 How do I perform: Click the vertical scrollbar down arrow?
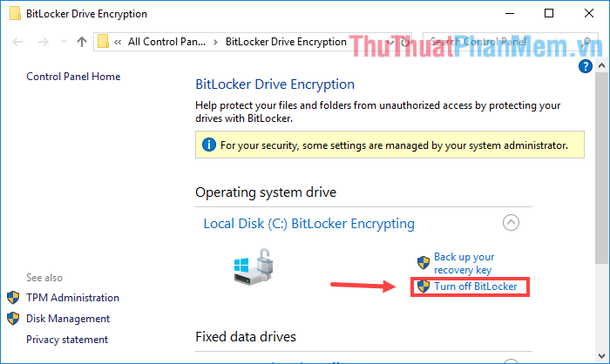pyautogui.click(x=601, y=356)
